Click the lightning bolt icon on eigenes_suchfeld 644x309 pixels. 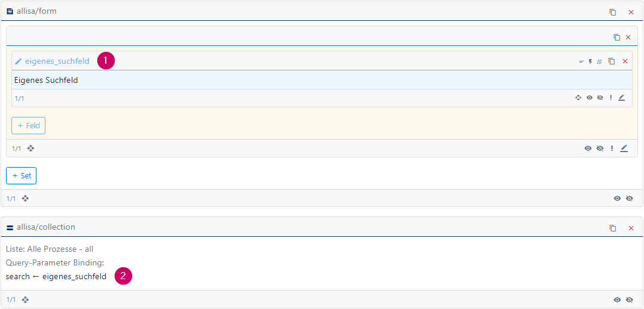click(590, 61)
